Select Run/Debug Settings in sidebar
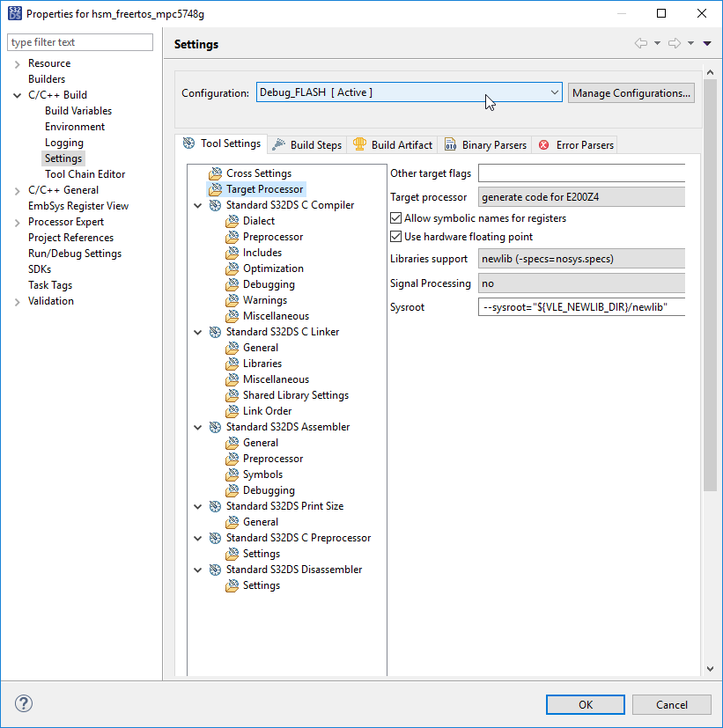This screenshot has height=728, width=723. [x=75, y=254]
